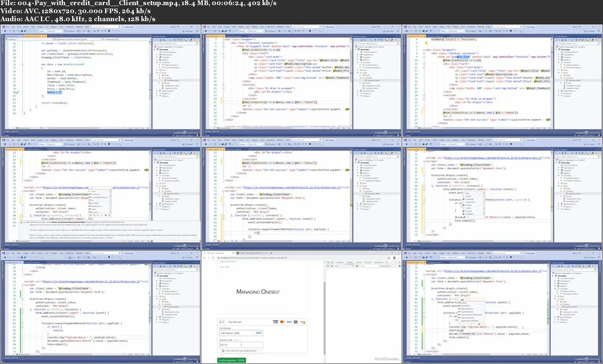The height and width of the screenshot is (364, 603).
Task: Switch to the DevTools Elements tab
Action: 340,262
